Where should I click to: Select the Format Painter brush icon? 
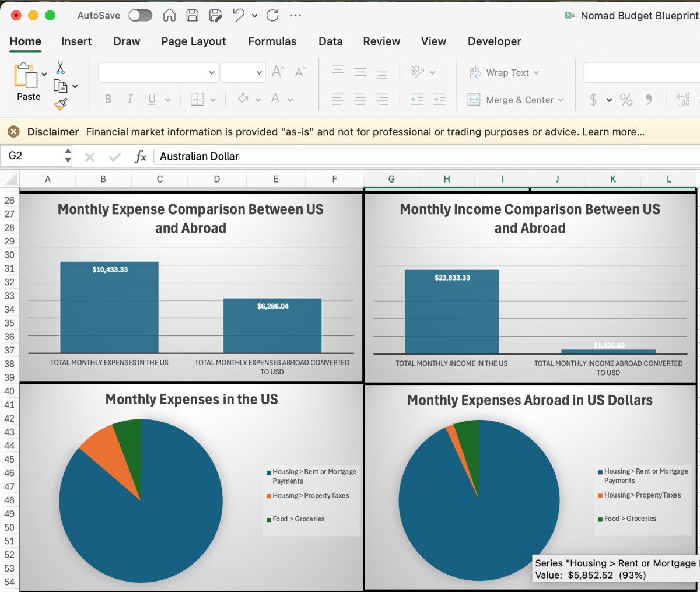[x=61, y=104]
